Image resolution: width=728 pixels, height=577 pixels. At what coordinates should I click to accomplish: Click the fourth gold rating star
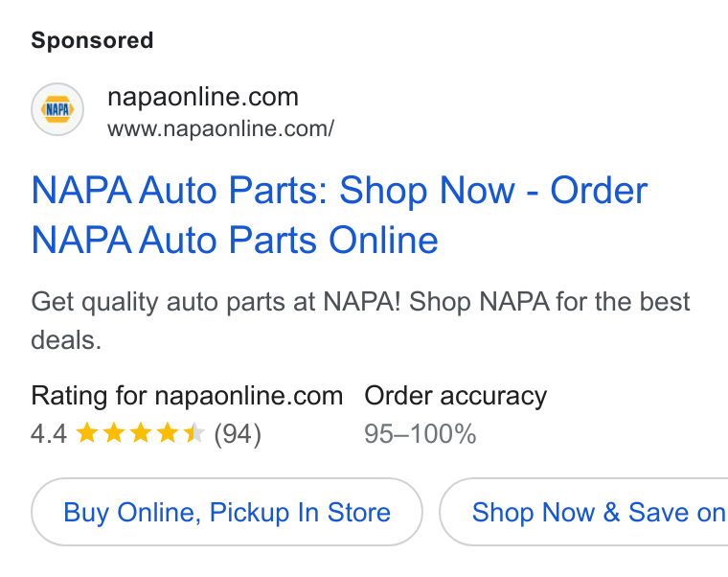coord(167,432)
